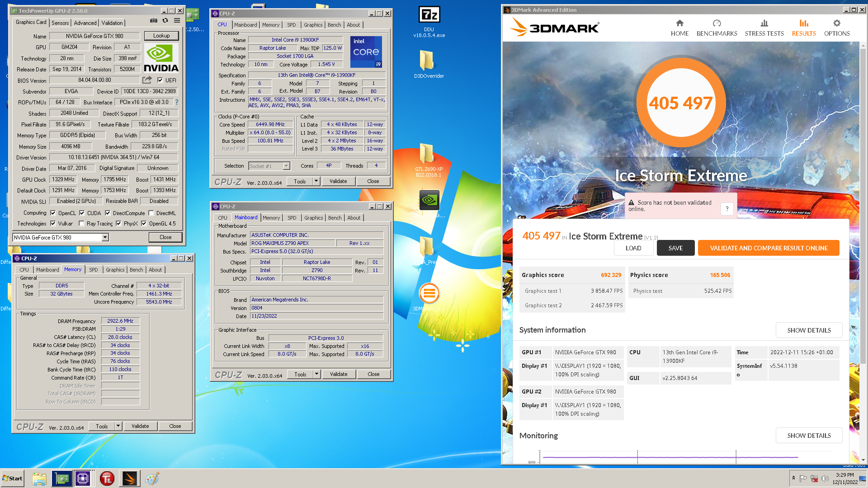Open Graphics tab in CPU-Z Mainboard window
Viewport: 868px width, 488px height.
tap(314, 218)
